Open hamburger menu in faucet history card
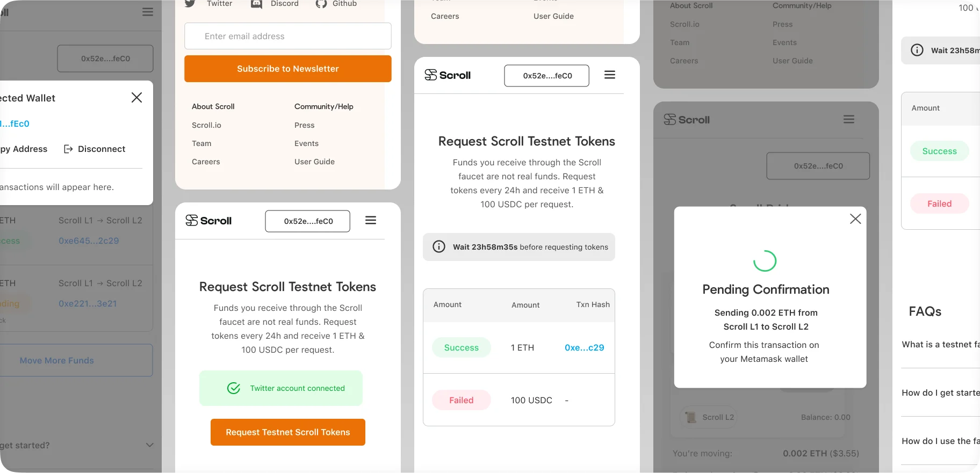980x473 pixels. pyautogui.click(x=610, y=75)
